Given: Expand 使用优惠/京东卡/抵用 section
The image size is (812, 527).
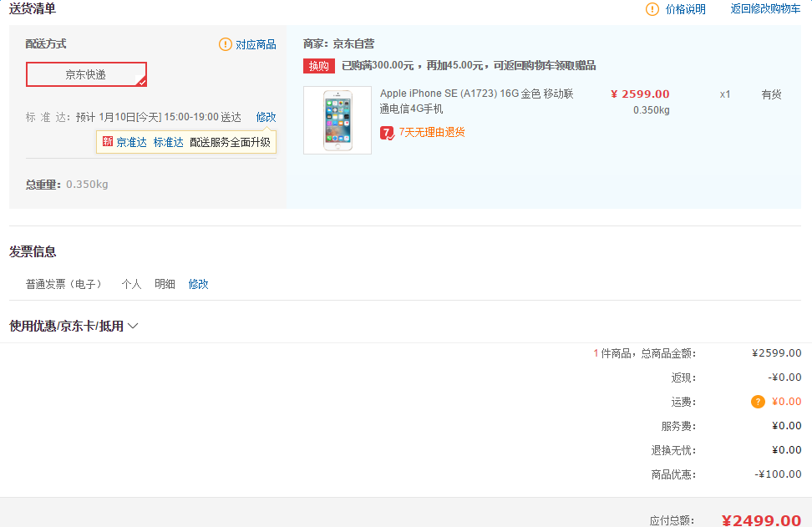Looking at the screenshot, I should point(74,326).
